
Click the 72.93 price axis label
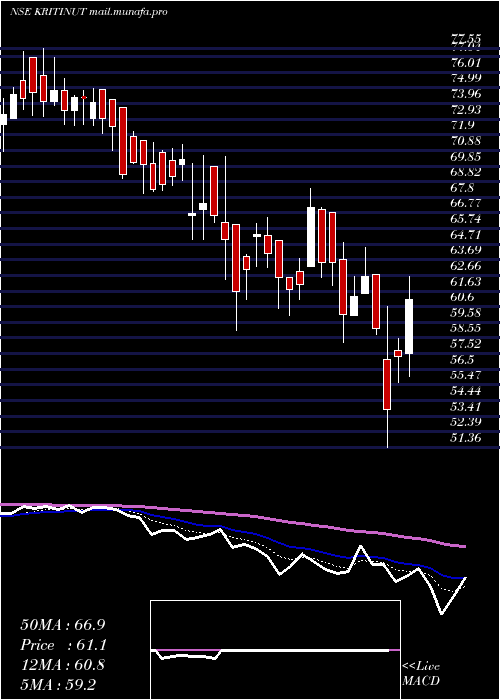click(466, 109)
